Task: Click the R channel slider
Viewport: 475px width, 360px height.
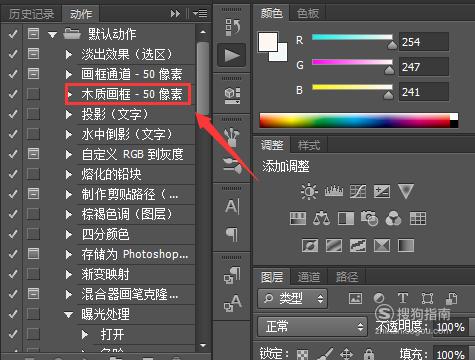Action: coord(352,37)
